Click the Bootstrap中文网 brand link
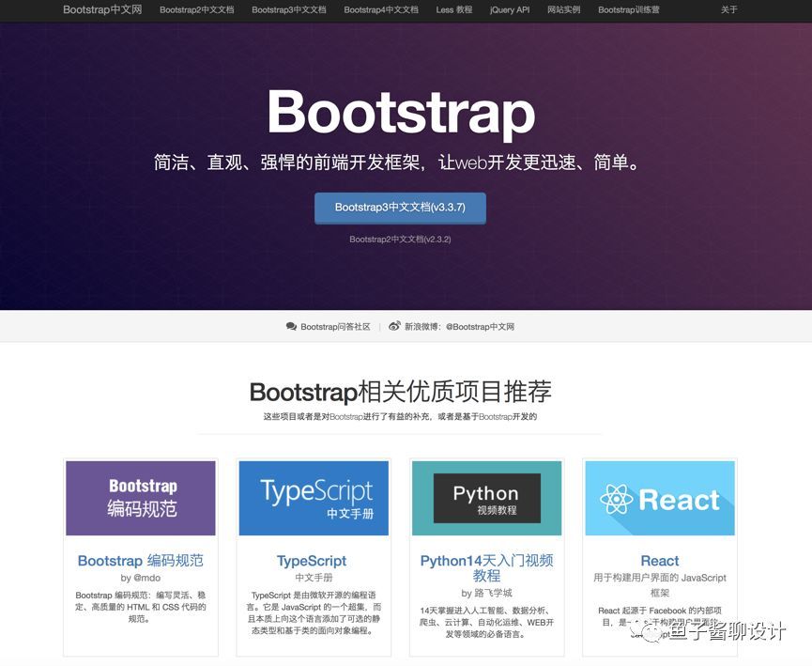812x666 pixels. 102,9
